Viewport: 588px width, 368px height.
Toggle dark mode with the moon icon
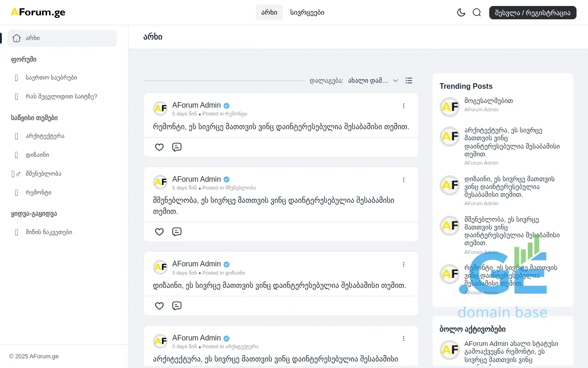click(x=461, y=12)
